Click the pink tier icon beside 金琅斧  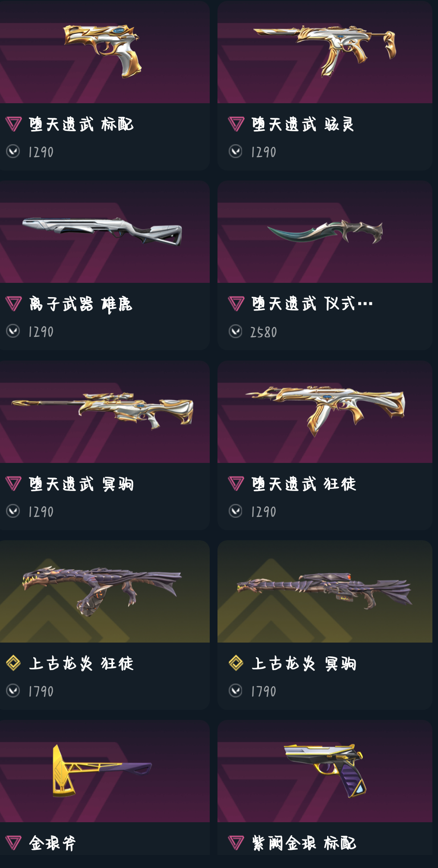click(x=13, y=843)
